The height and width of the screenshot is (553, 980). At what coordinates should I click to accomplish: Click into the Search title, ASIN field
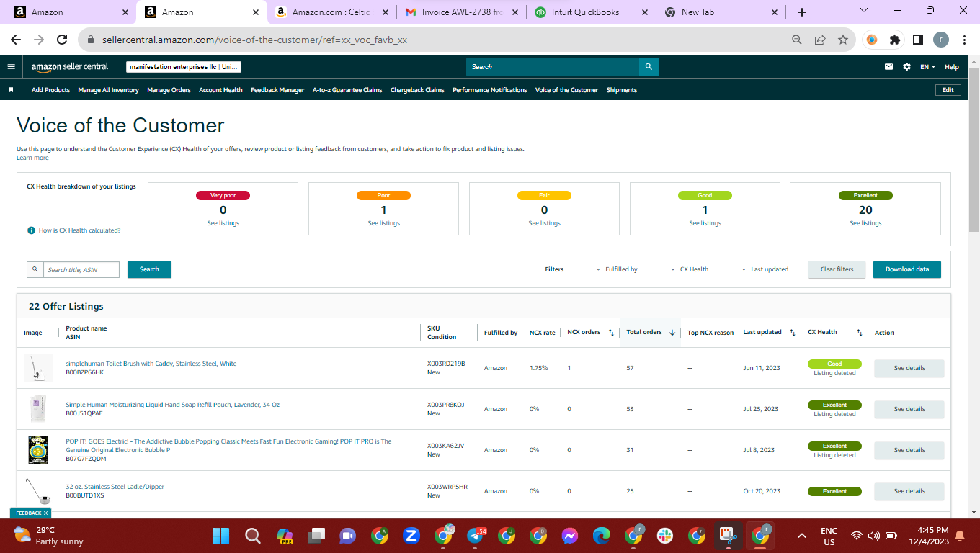pyautogui.click(x=81, y=269)
